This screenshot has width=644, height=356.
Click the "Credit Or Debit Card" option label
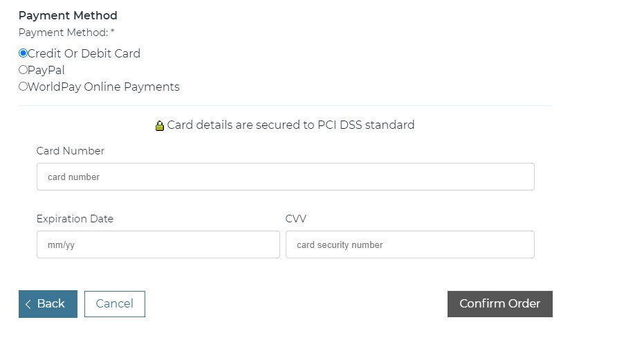[x=84, y=53]
